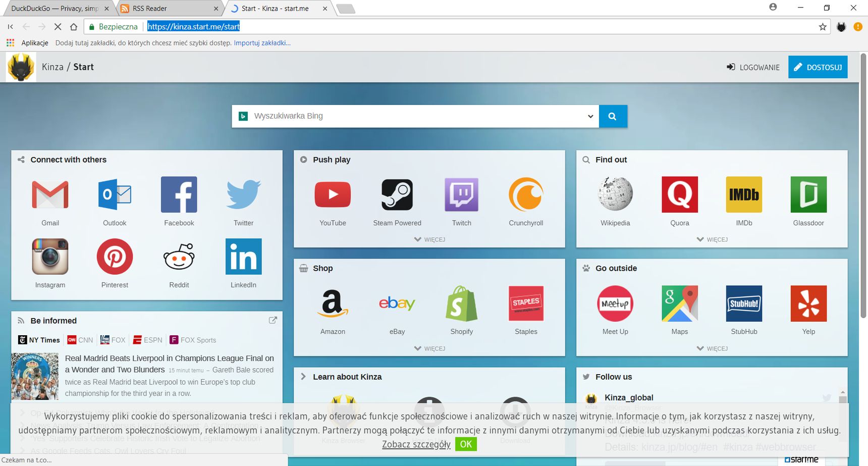Open Aplikacje apps shortcut in bookmarks bar

pyautogui.click(x=28, y=43)
